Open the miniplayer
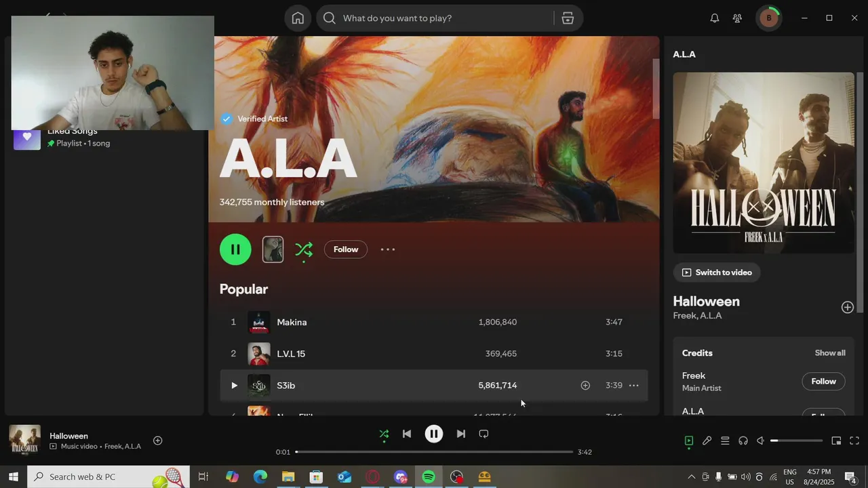 836,441
